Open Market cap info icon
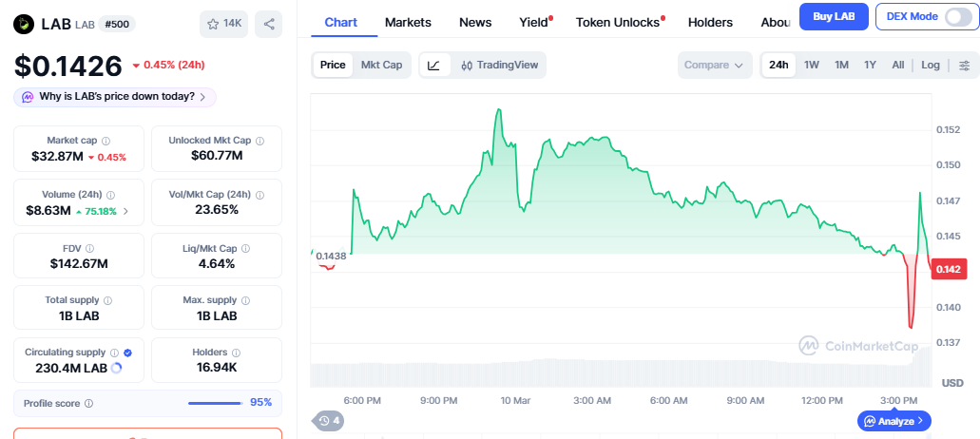This screenshot has width=980, height=439. click(106, 142)
